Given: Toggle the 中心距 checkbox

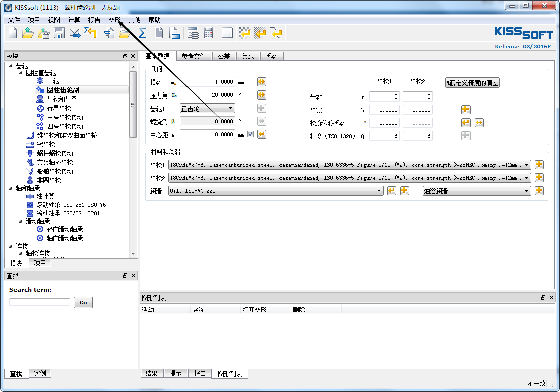Looking at the screenshot, I should pyautogui.click(x=250, y=134).
